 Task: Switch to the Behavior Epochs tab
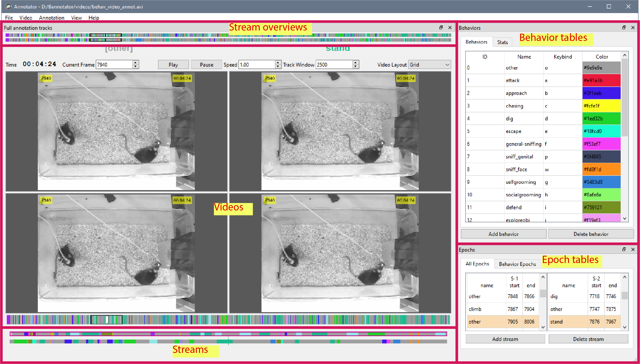click(517, 264)
